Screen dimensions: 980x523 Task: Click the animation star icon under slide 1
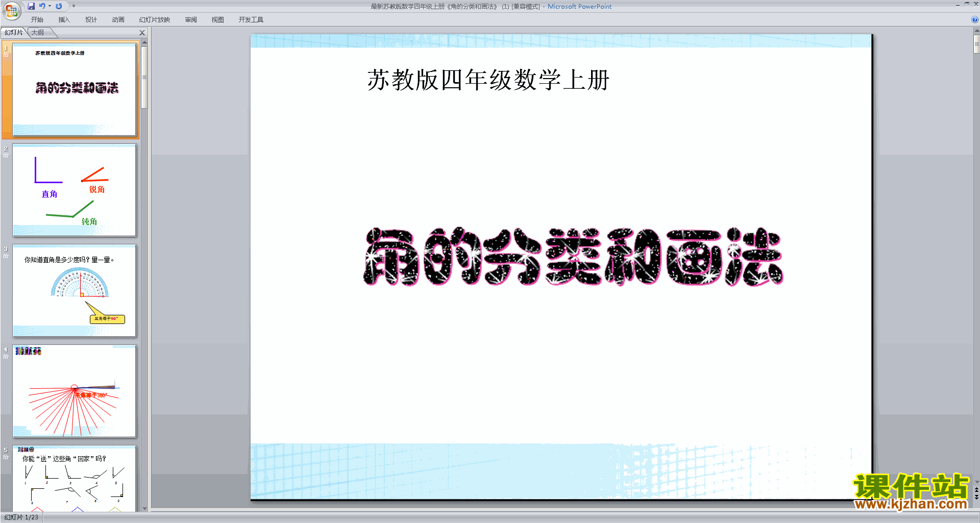click(6, 55)
